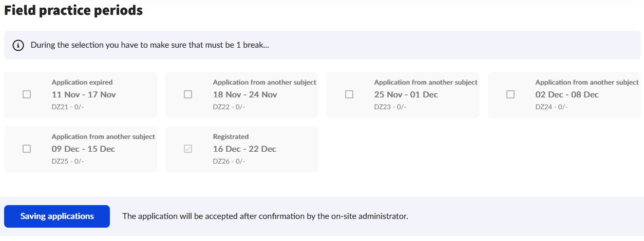This screenshot has height=241, width=644.
Task: Click the Field practice periods heading
Action: pyautogui.click(x=73, y=10)
